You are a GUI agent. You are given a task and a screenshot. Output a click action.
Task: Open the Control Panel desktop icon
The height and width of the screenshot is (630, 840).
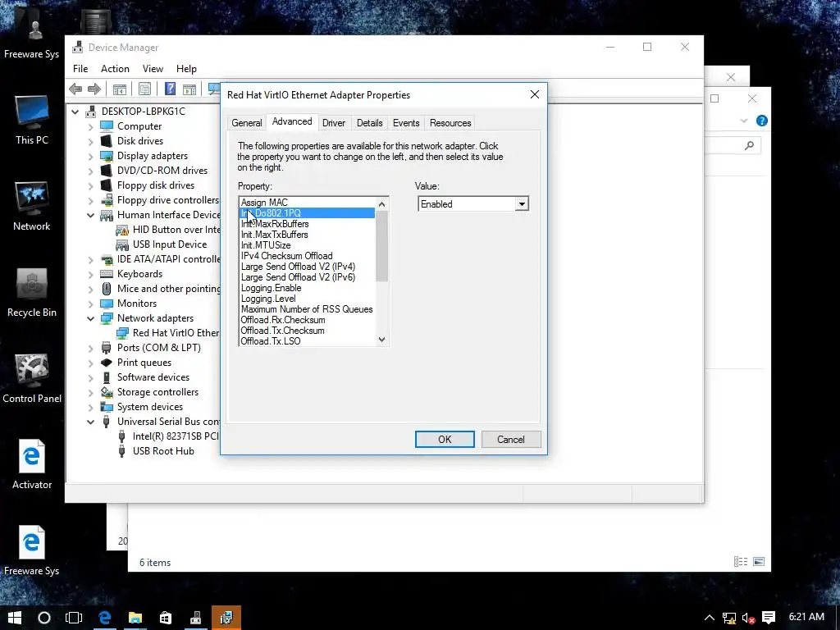coord(32,379)
